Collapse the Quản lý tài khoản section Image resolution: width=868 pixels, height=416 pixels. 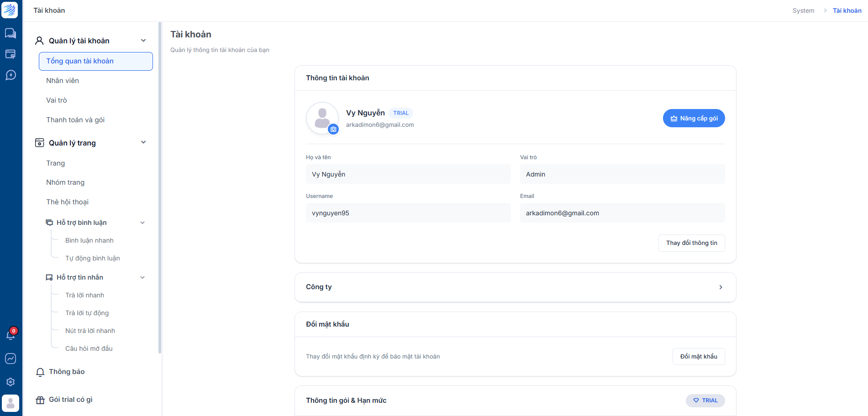click(143, 41)
